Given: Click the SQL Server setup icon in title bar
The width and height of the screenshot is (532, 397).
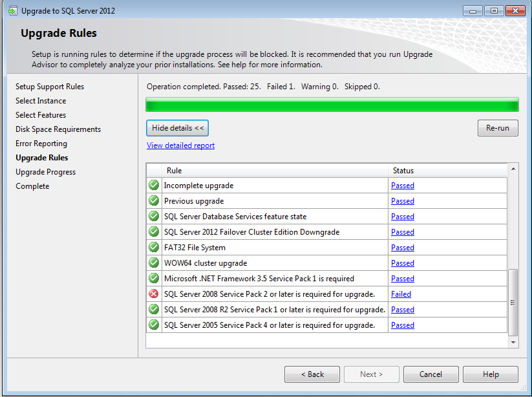Looking at the screenshot, I should 13,11.
